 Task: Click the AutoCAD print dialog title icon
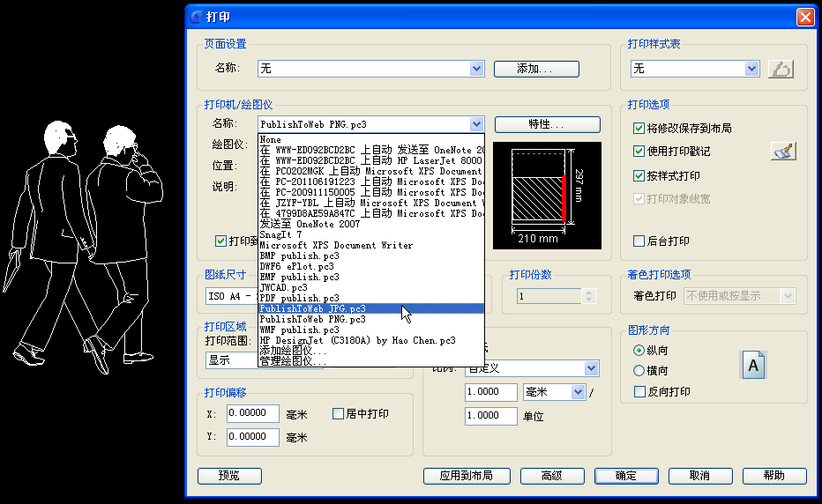(x=196, y=17)
